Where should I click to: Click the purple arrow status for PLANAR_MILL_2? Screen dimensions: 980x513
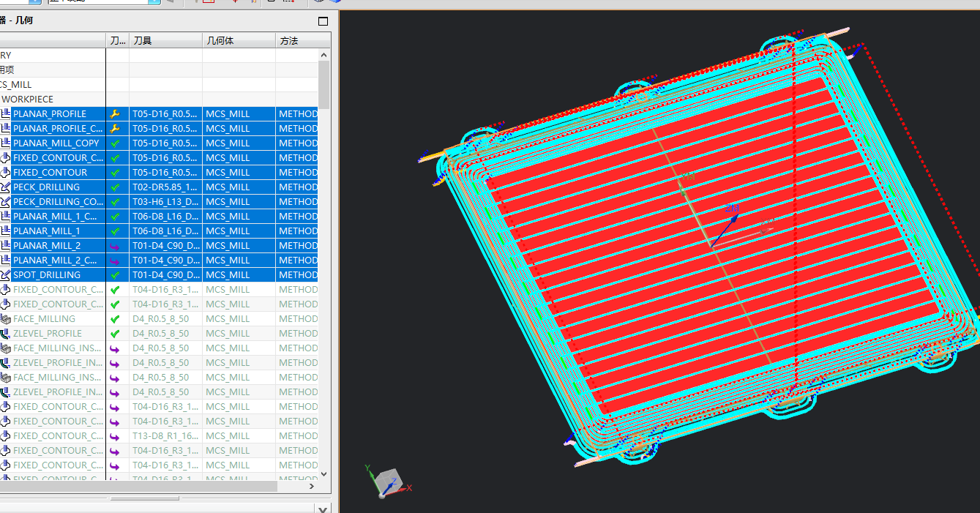(x=114, y=246)
